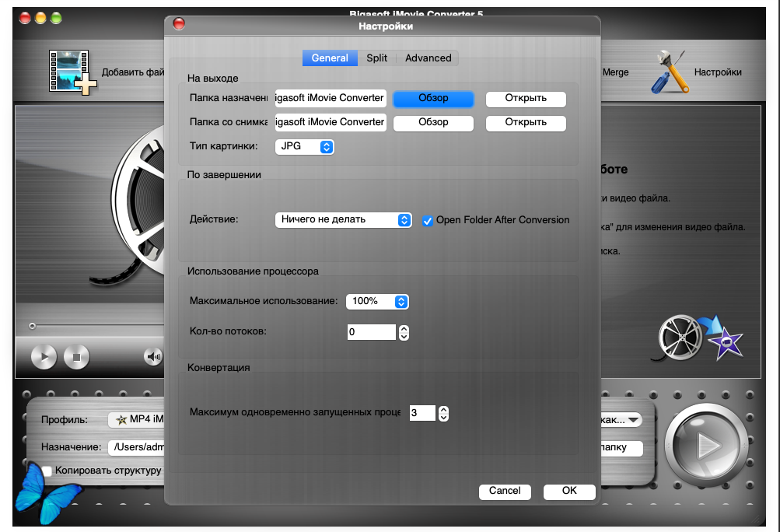This screenshot has width=780, height=532.
Task: Click Обзор for Папка назначения
Action: (433, 98)
